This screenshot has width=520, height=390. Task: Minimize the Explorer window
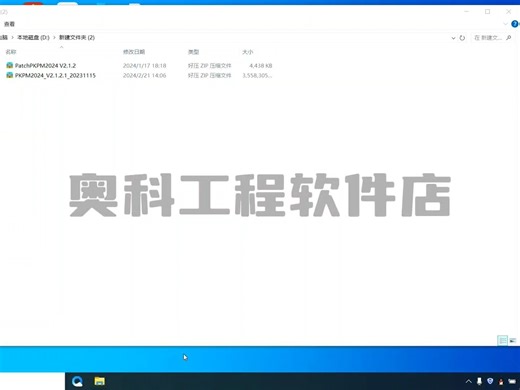click(x=467, y=12)
